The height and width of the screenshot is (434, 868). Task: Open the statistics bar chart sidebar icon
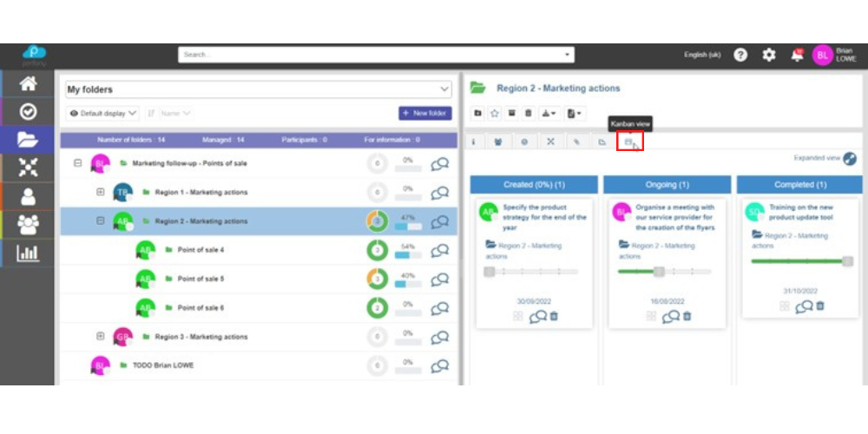pyautogui.click(x=28, y=253)
